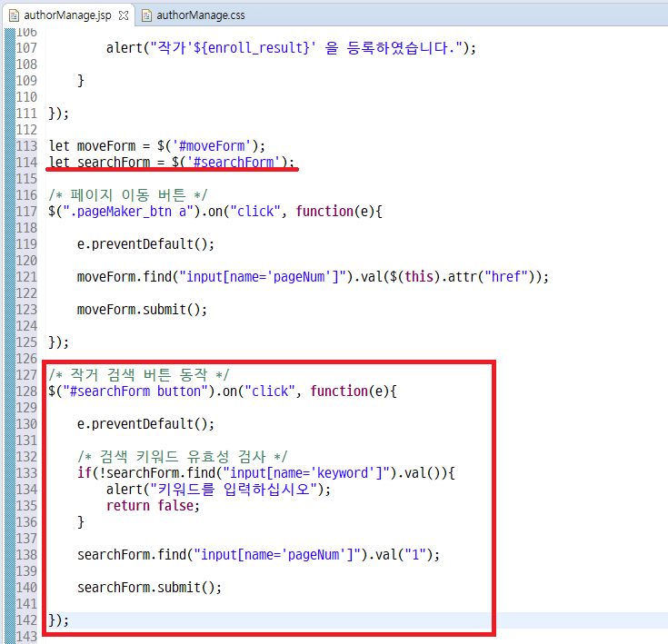Switch to the authorManage.jsp tab
Viewport: 668px width, 644px height.
pos(67,15)
